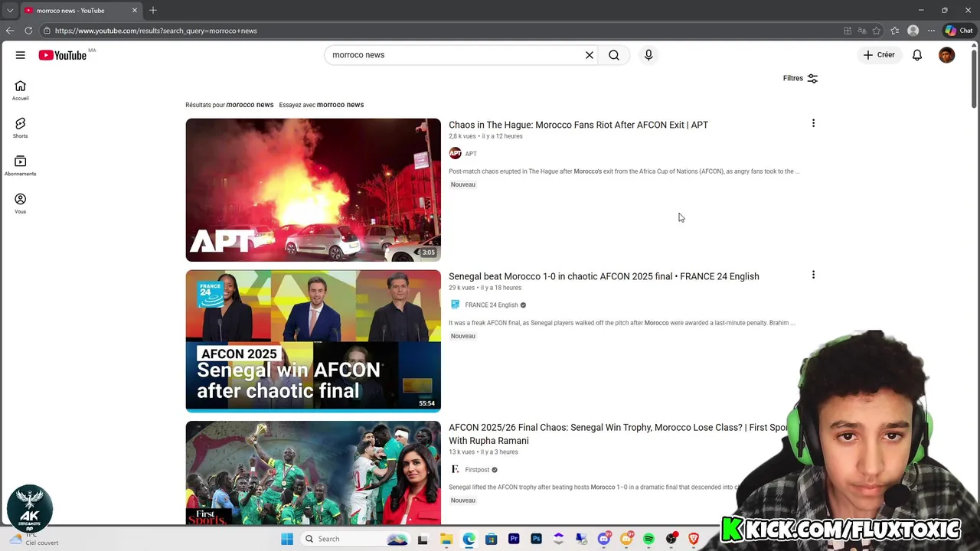This screenshot has height=551, width=980.
Task: Click the taskbar Search box
Action: (x=356, y=539)
